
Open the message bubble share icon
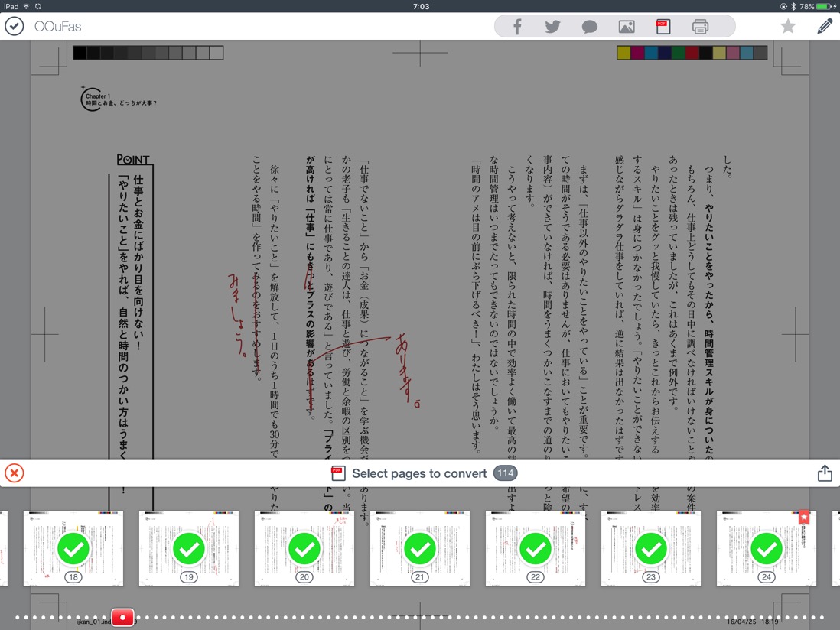[x=589, y=27]
